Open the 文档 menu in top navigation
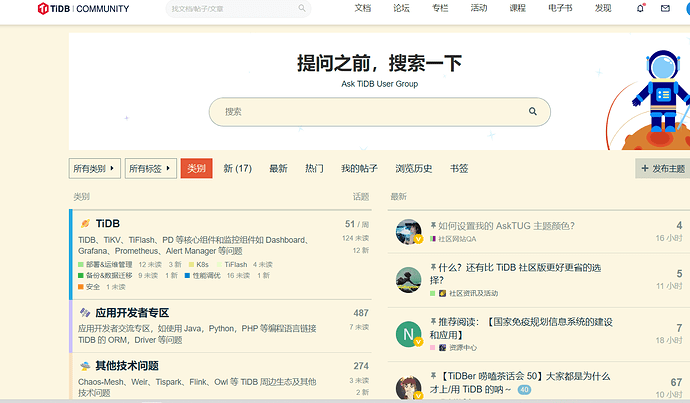Viewport: 690px width, 403px height. point(363,8)
